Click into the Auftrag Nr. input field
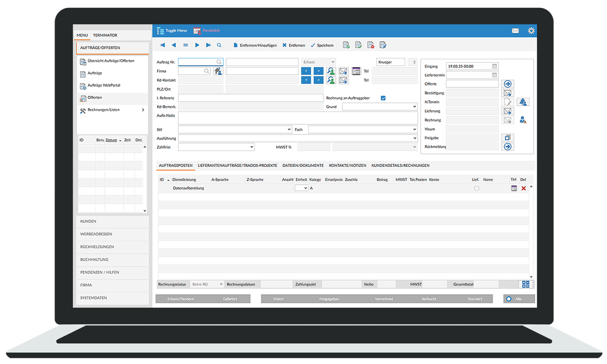This screenshot has height=364, width=607. click(x=197, y=62)
